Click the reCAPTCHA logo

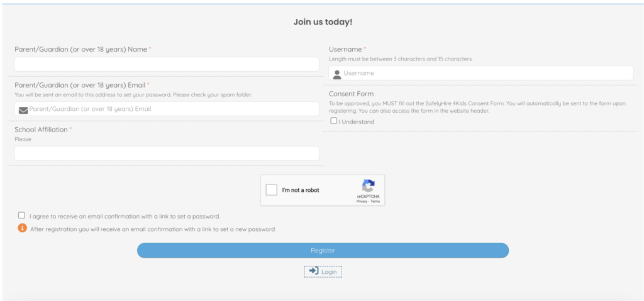tap(368, 186)
